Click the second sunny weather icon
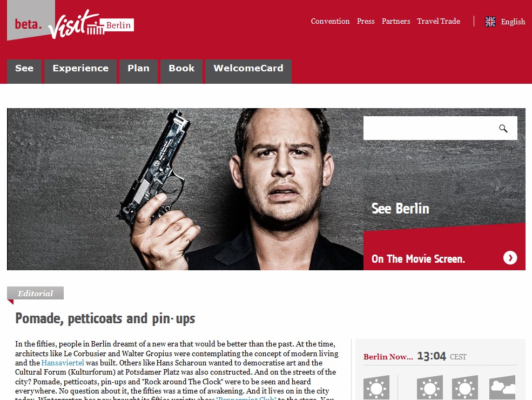This screenshot has height=400, width=532. coord(430,388)
